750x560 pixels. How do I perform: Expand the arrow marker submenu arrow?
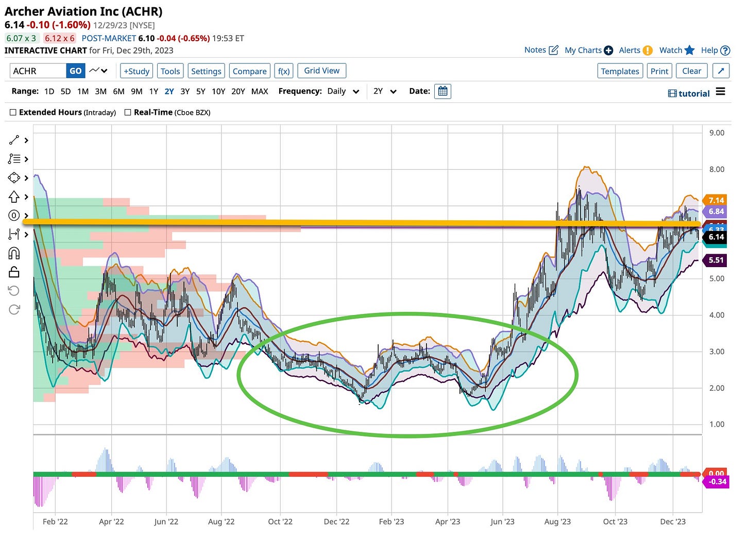(x=26, y=197)
